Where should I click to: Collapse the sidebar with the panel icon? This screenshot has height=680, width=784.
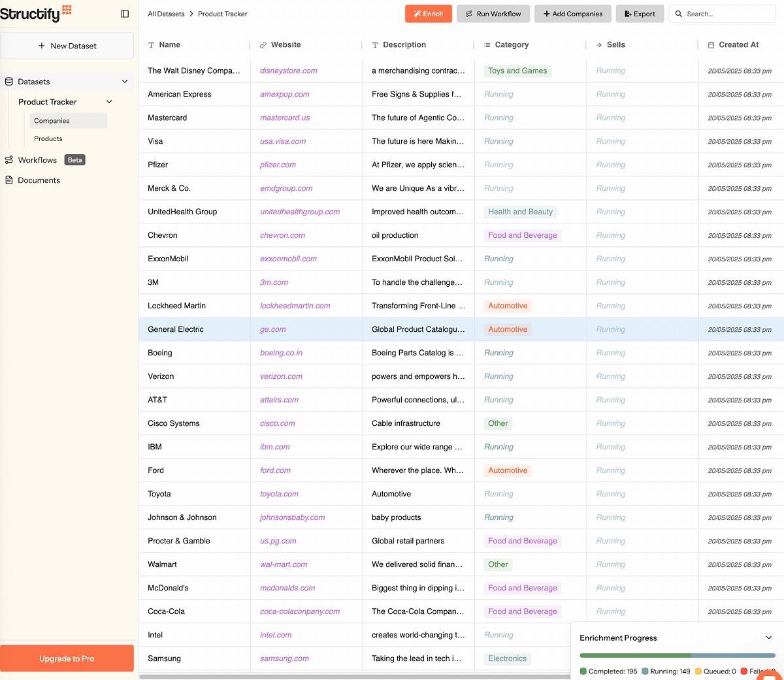click(125, 14)
